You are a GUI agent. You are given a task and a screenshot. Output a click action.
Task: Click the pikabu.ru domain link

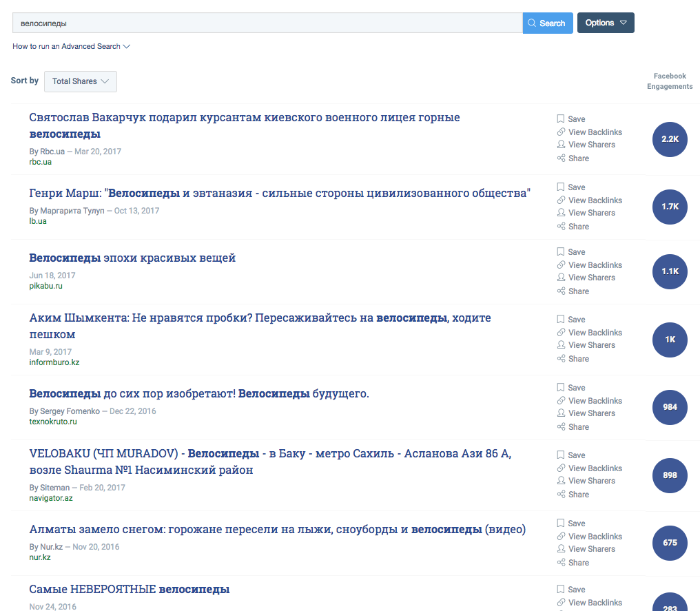45,286
